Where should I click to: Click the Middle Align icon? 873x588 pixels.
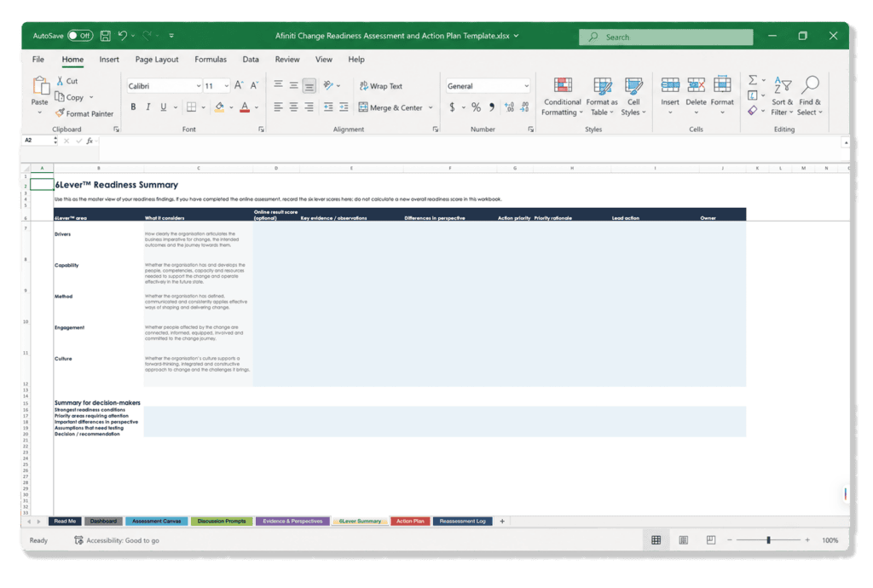pyautogui.click(x=293, y=85)
